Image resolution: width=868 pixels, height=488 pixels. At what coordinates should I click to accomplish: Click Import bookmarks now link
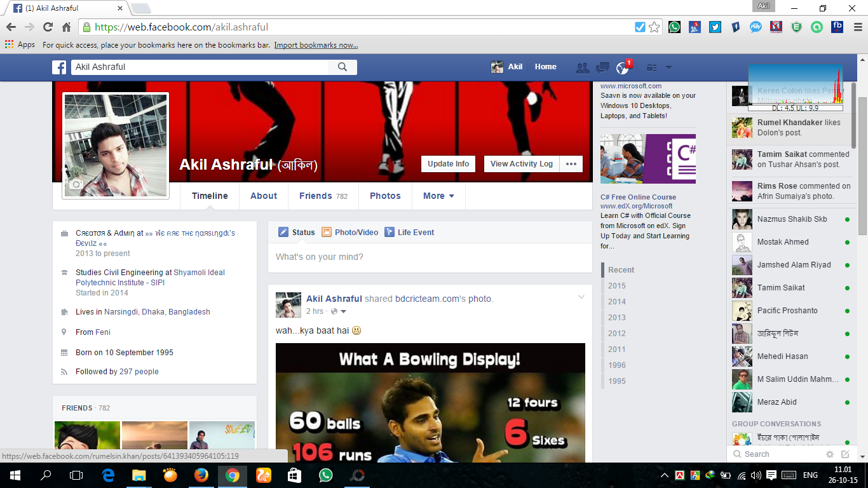(316, 45)
